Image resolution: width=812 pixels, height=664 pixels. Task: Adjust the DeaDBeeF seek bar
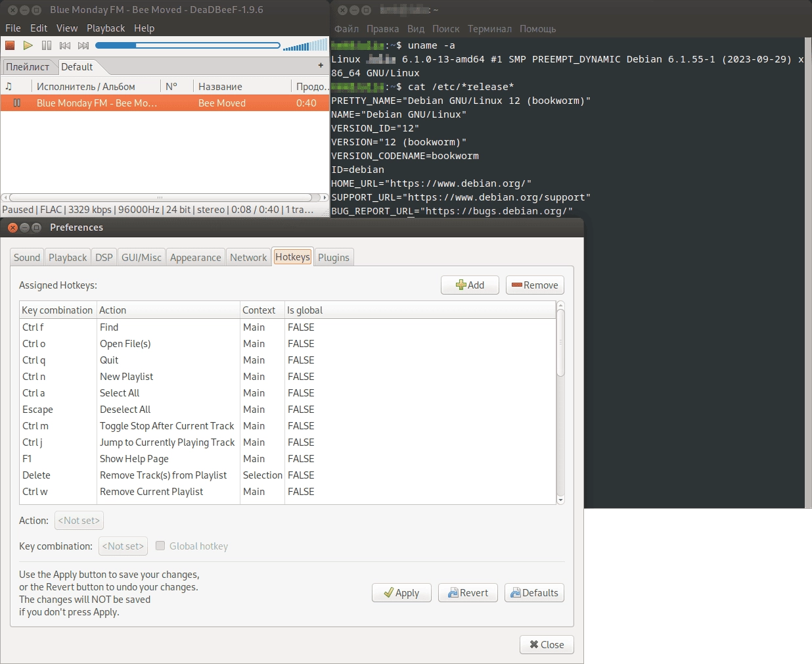188,45
